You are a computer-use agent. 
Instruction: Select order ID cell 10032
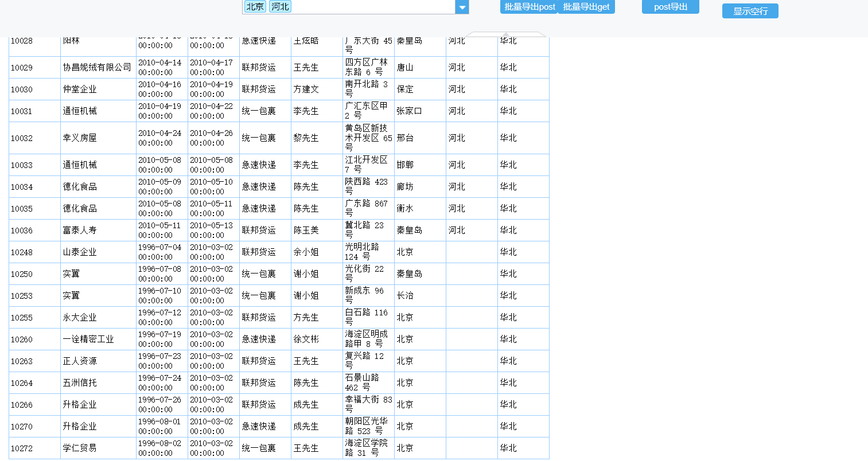point(34,138)
